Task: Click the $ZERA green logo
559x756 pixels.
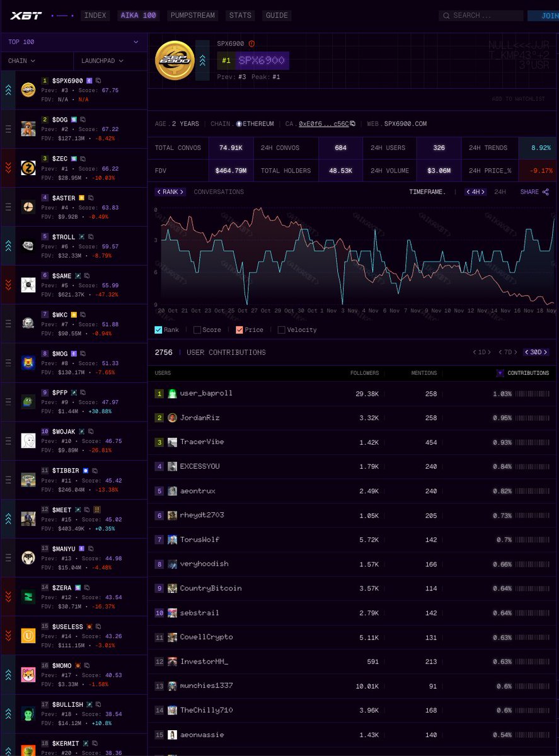Action: tap(28, 597)
